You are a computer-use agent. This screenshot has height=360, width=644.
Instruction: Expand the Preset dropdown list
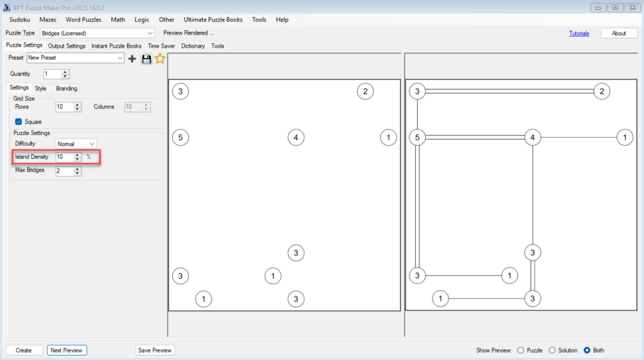(x=120, y=58)
